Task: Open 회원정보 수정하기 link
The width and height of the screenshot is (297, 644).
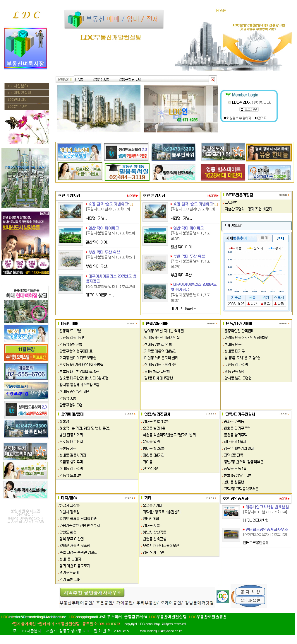Action: pos(237,118)
